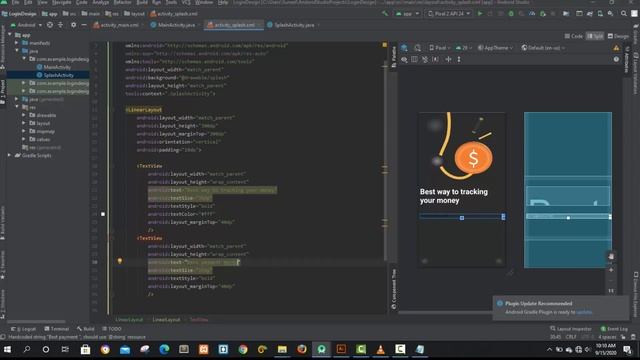The height and width of the screenshot is (360, 640).
Task: Open the AppTheme dropdown in the preview
Action: 495,48
